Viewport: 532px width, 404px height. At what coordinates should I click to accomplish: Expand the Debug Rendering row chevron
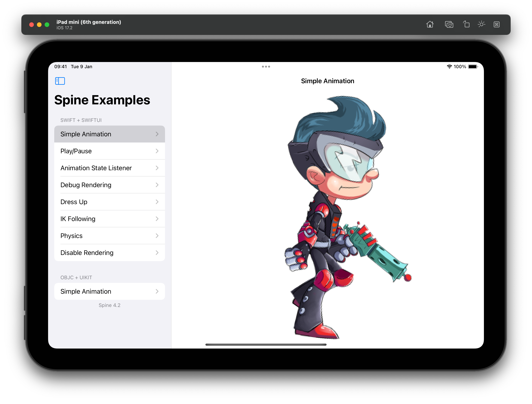click(x=157, y=185)
